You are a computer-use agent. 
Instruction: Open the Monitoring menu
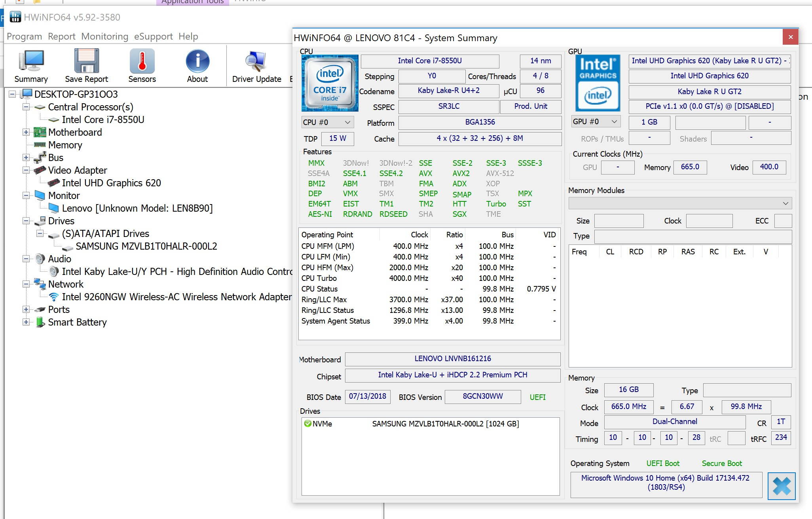104,36
